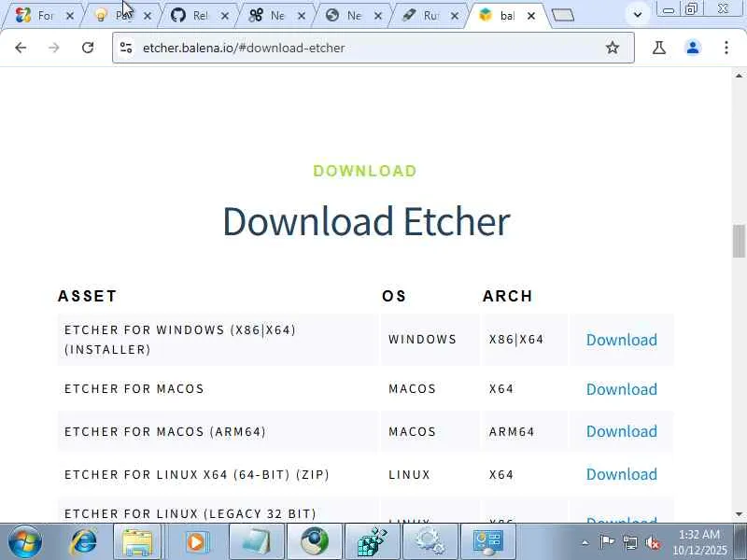The height and width of the screenshot is (560, 747).
Task: Close the lightbulb icon tab
Action: tap(148, 16)
